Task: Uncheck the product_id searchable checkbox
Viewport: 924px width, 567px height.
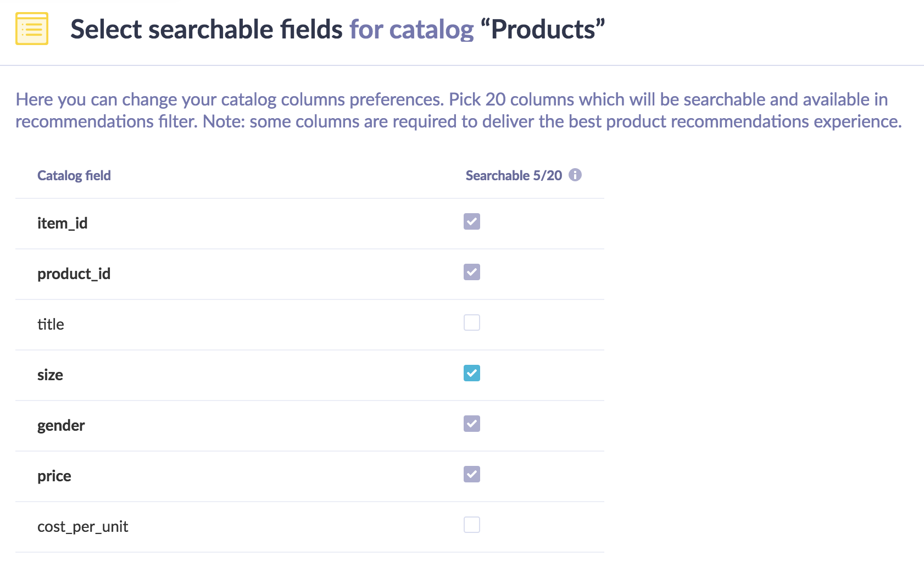Action: [x=471, y=272]
